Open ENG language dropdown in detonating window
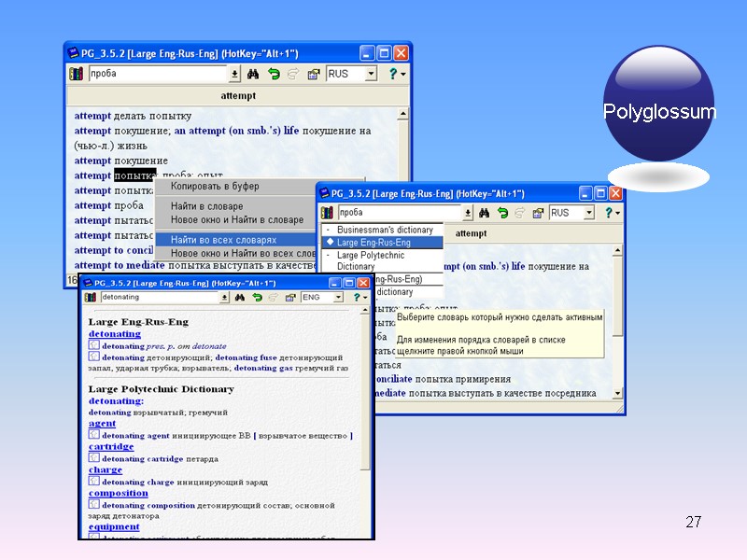The image size is (747, 560). tap(338, 297)
